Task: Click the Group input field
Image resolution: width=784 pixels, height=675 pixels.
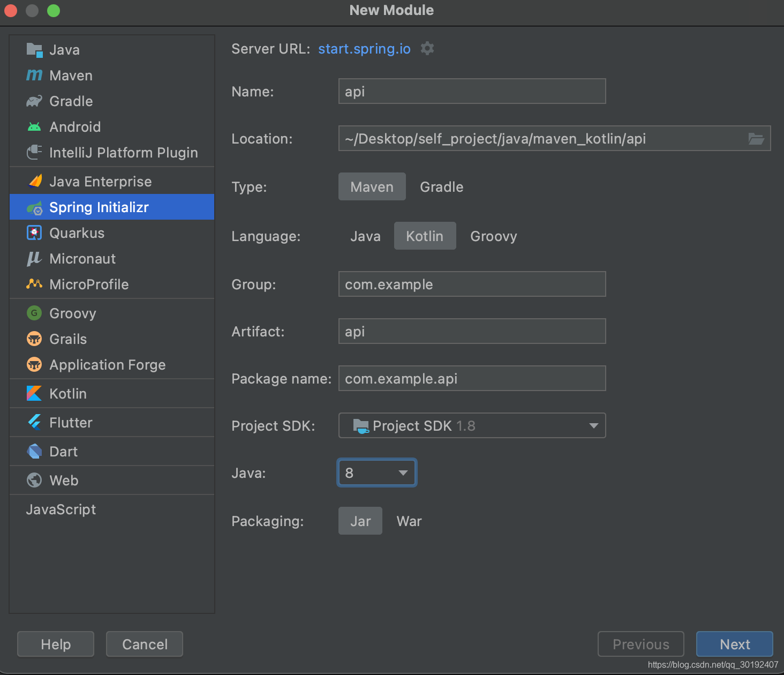Action: click(x=472, y=284)
